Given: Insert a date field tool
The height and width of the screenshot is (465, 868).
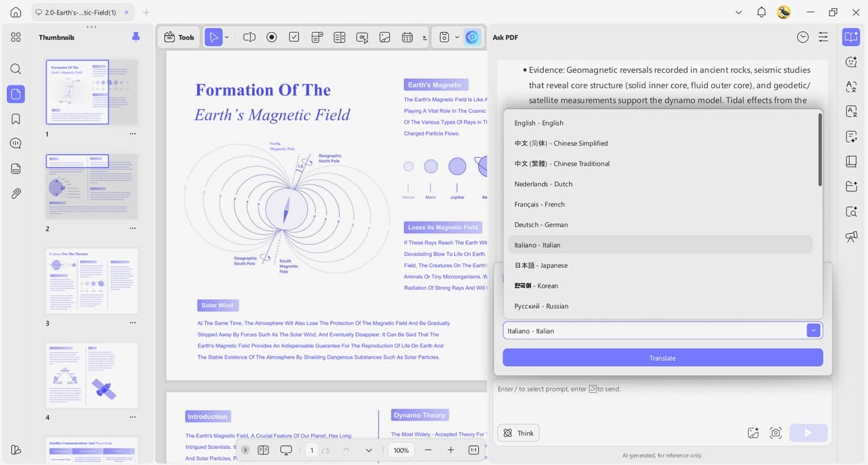Looking at the screenshot, I should pyautogui.click(x=407, y=37).
